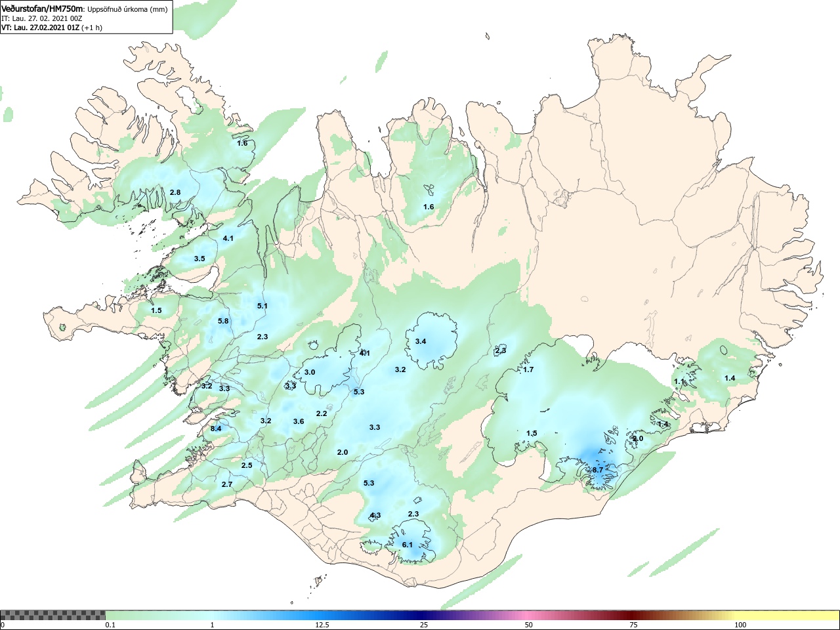Click the 8.7 precipitation value
The image size is (840, 630).
pos(598,470)
